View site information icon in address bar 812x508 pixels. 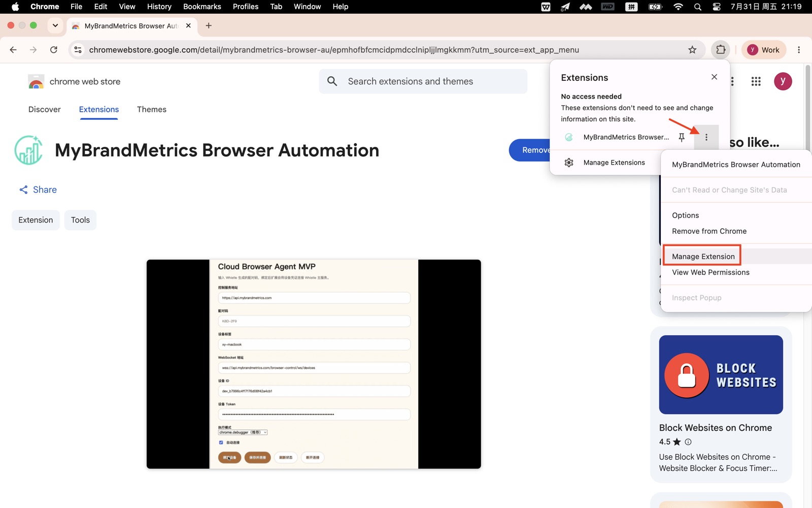[78, 50]
